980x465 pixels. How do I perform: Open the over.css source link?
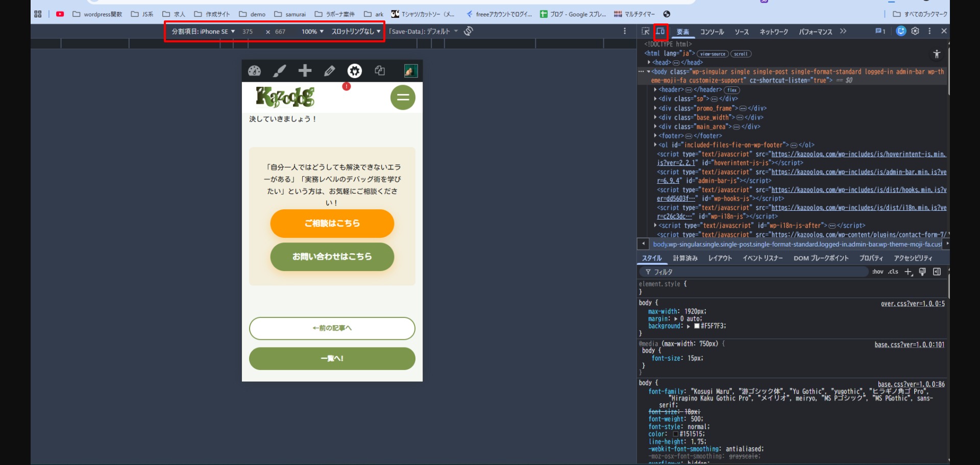click(912, 304)
